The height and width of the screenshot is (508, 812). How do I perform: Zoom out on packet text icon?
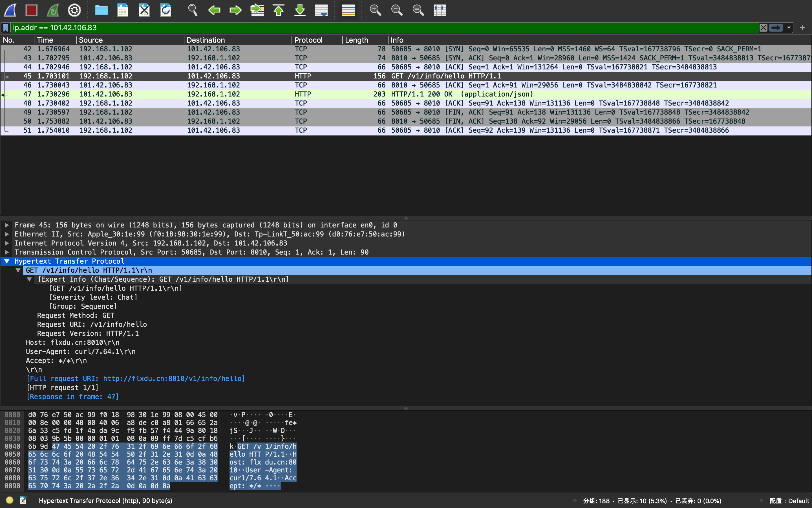coord(397,10)
